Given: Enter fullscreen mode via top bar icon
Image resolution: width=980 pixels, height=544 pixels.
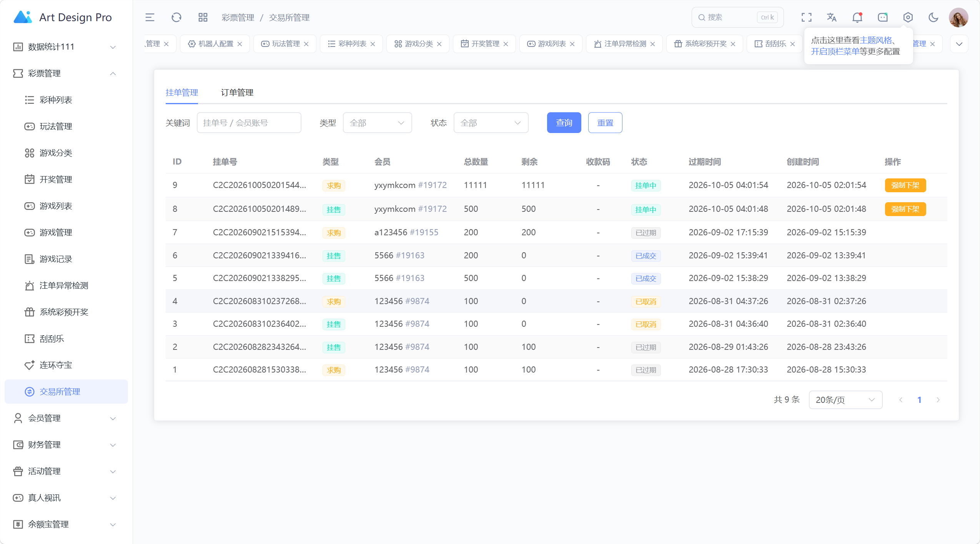Looking at the screenshot, I should tap(806, 17).
